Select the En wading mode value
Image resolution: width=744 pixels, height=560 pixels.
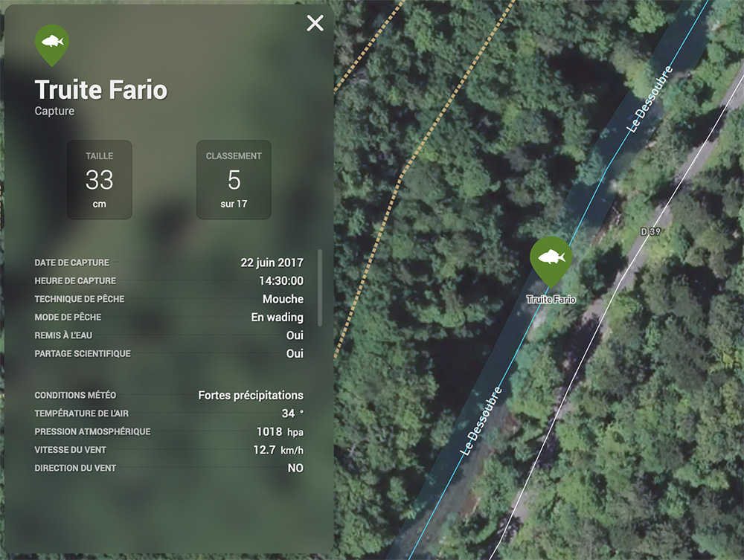click(x=277, y=318)
